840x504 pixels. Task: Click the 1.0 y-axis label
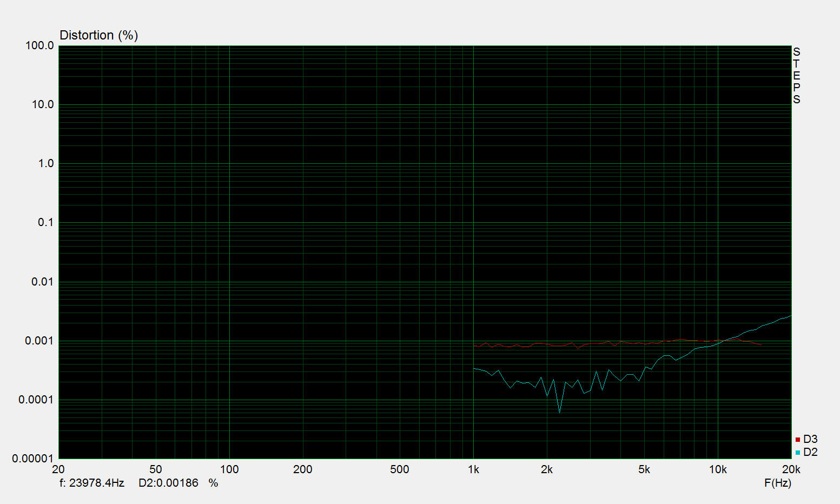(46, 163)
